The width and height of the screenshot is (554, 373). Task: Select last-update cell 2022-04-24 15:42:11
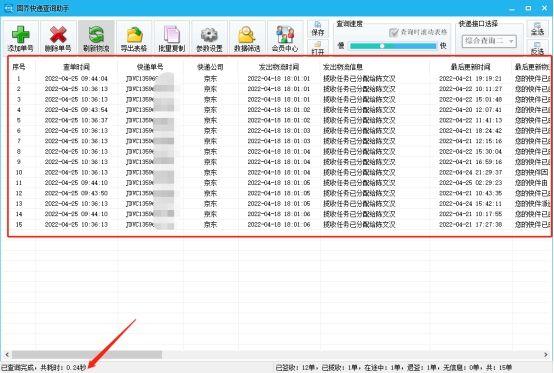coord(470,203)
